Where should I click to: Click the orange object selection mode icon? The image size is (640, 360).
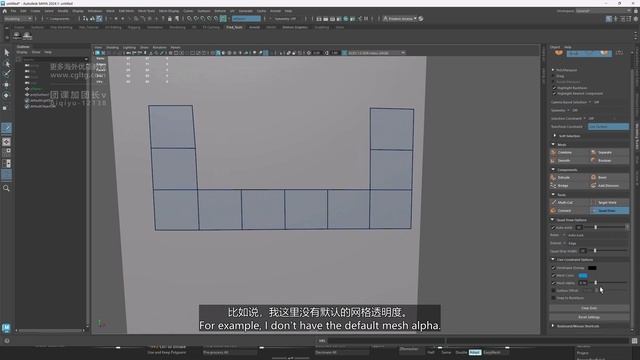pyautogui.click(x=559, y=53)
